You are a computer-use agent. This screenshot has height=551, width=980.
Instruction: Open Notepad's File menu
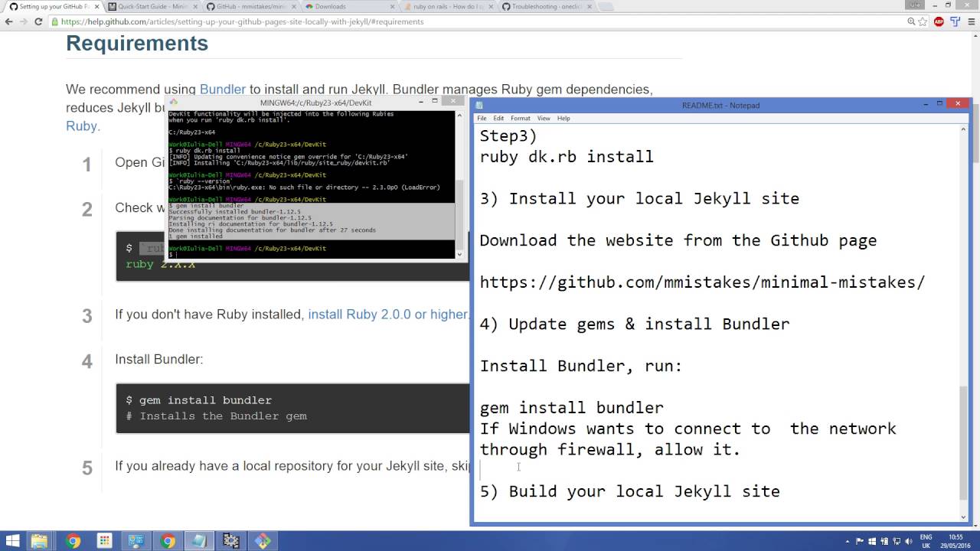coord(482,119)
